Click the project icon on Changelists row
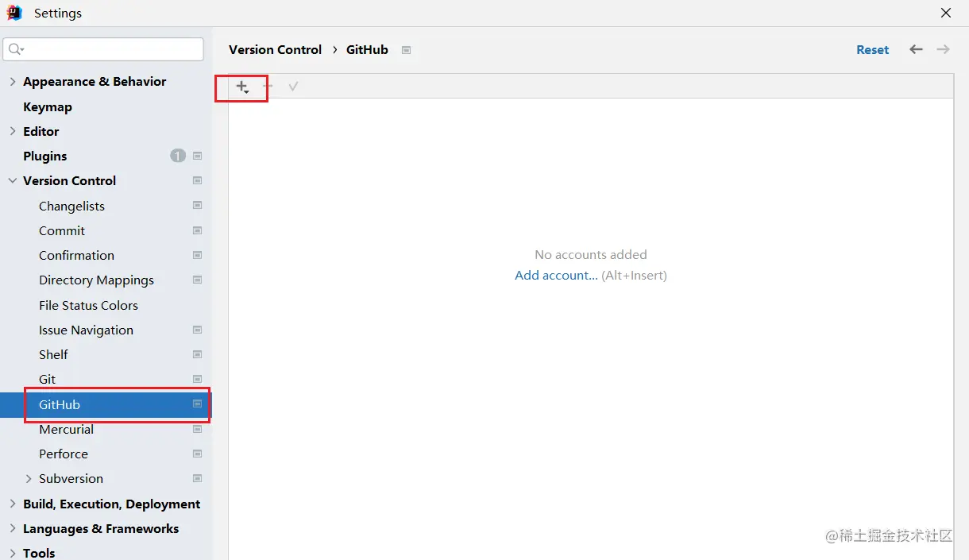 coord(198,206)
